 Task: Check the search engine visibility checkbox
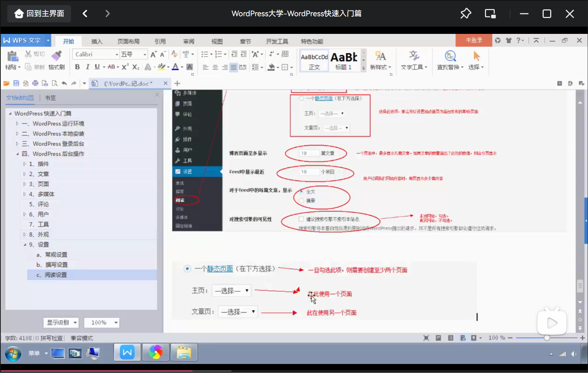301,219
